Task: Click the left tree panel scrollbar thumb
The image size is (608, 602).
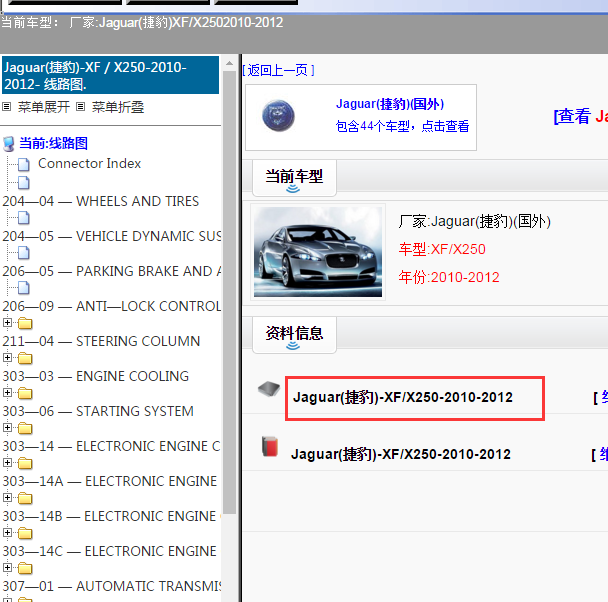Action: pyautogui.click(x=230, y=292)
